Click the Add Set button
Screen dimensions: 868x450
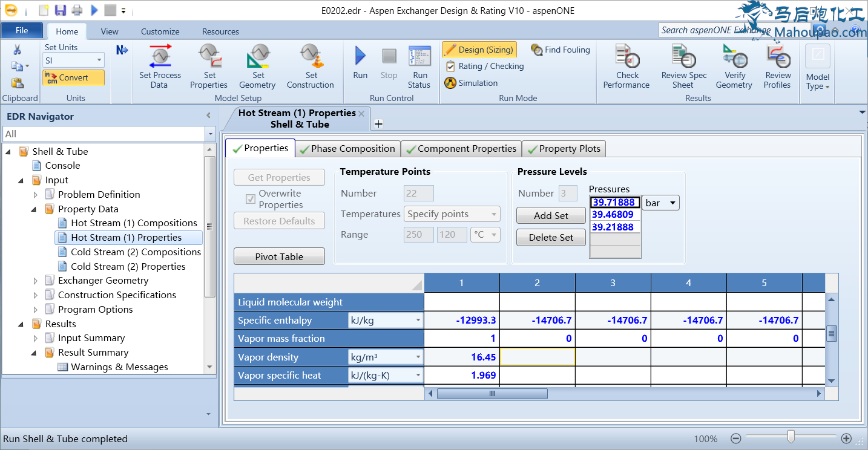click(x=551, y=215)
